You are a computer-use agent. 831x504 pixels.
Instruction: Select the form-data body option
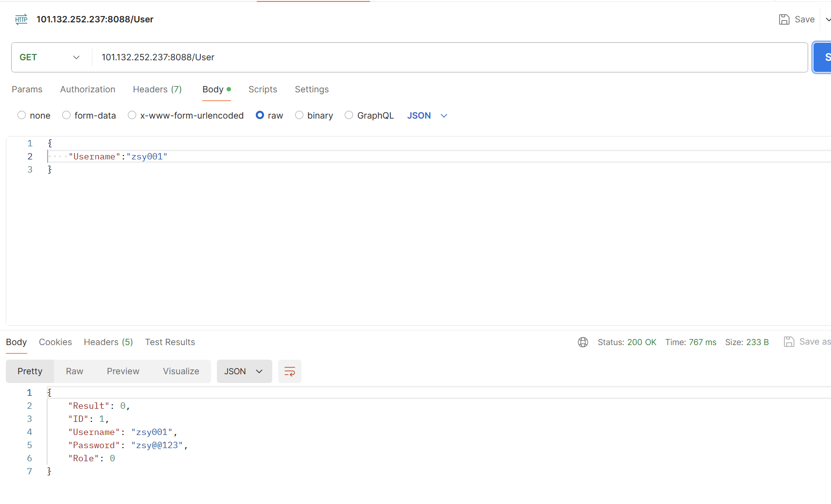point(89,116)
